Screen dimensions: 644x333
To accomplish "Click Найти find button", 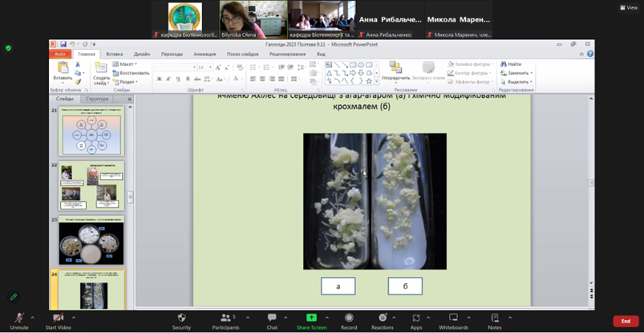I will pos(511,64).
